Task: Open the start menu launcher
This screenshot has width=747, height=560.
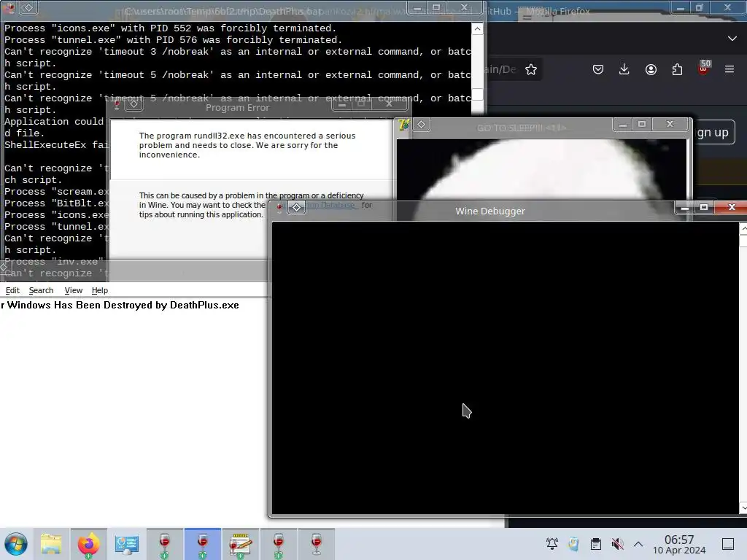Action: click(x=16, y=544)
